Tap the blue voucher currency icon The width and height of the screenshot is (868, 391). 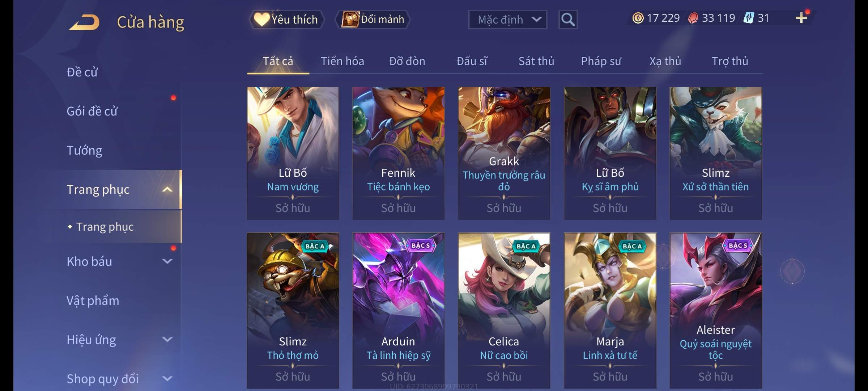pyautogui.click(x=748, y=18)
